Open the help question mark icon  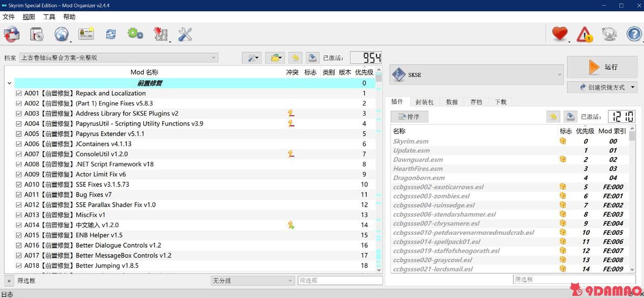click(x=634, y=34)
